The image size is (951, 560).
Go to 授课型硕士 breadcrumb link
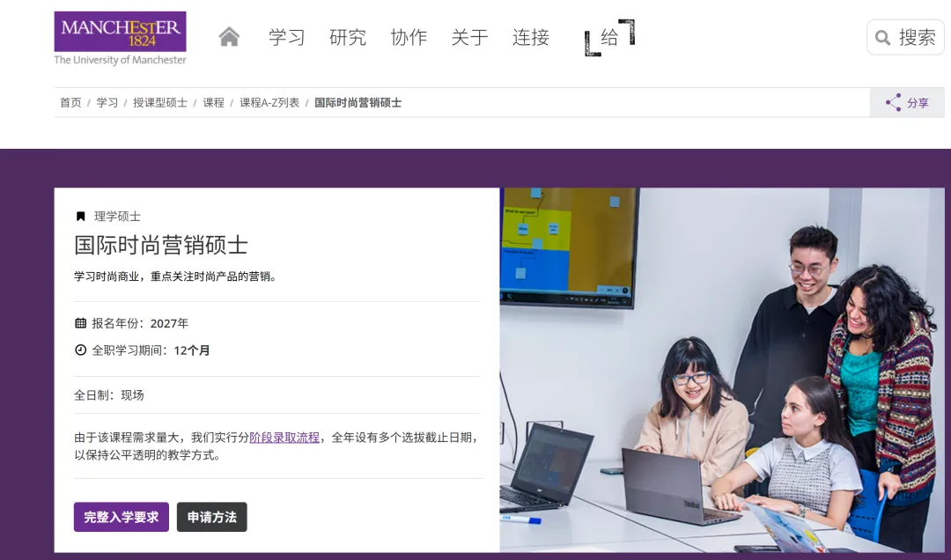coord(160,102)
